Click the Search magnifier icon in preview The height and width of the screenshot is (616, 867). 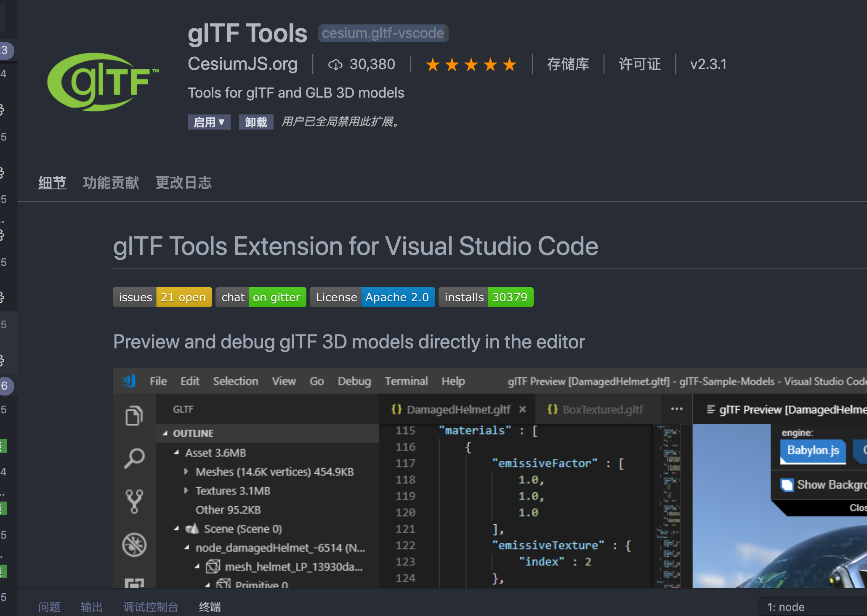(134, 458)
